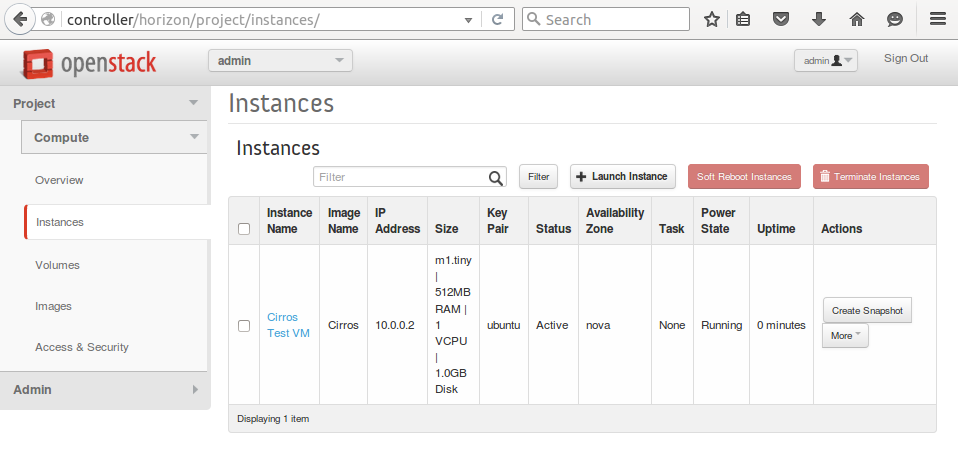This screenshot has height=470, width=958.
Task: Open the downloads arrow icon
Action: [819, 19]
